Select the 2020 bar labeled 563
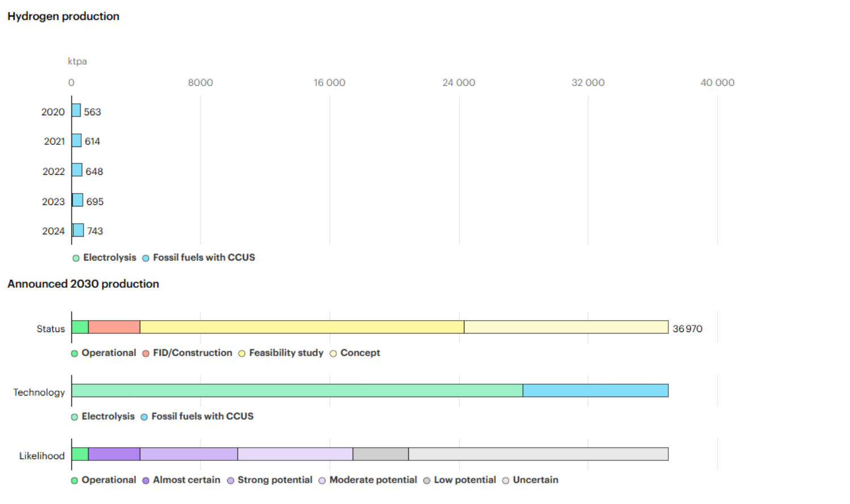850x504 pixels. [x=76, y=111]
